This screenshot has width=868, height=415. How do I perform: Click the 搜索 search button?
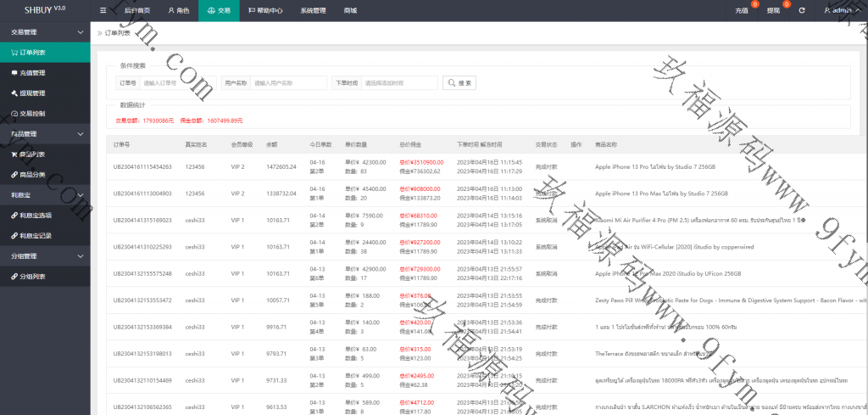click(459, 83)
